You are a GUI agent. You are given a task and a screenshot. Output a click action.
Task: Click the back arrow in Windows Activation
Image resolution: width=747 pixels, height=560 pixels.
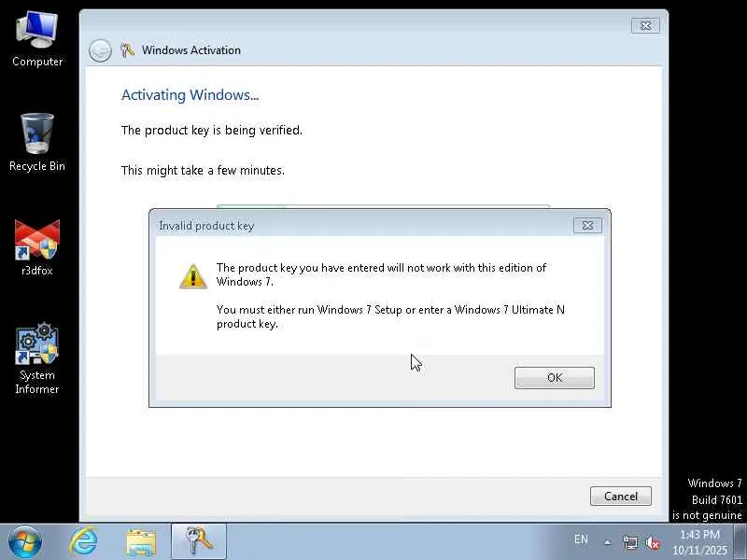coord(100,50)
